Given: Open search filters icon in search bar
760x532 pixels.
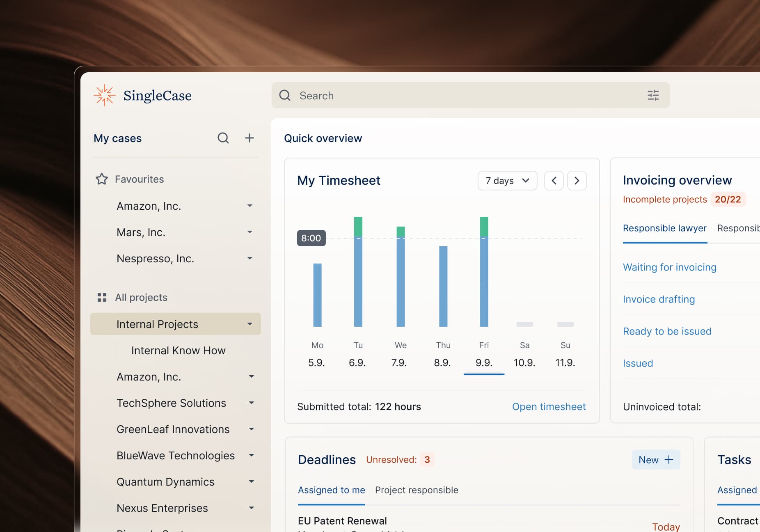Looking at the screenshot, I should point(652,95).
